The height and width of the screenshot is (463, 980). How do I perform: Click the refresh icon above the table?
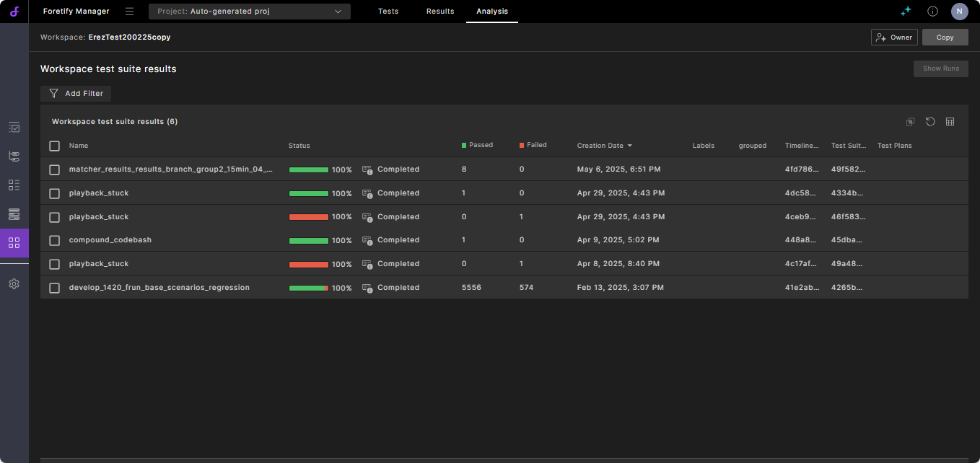[930, 122]
